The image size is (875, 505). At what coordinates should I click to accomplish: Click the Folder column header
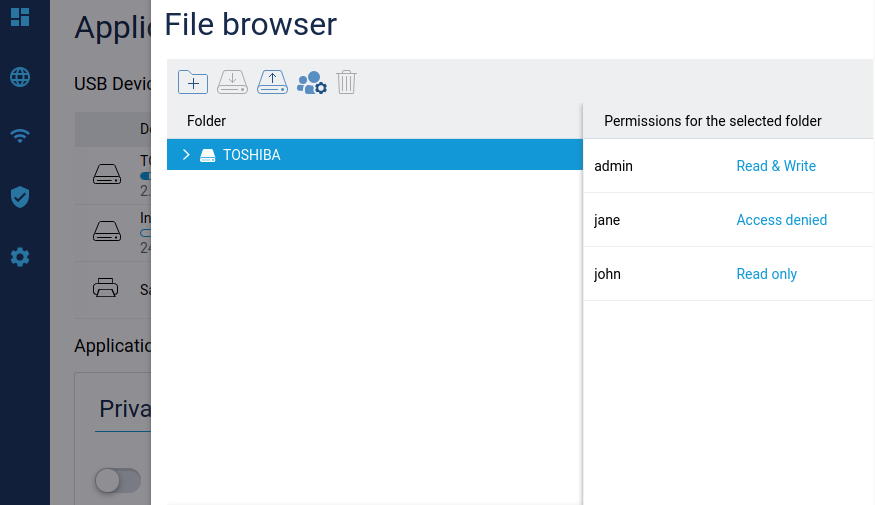[x=207, y=121]
